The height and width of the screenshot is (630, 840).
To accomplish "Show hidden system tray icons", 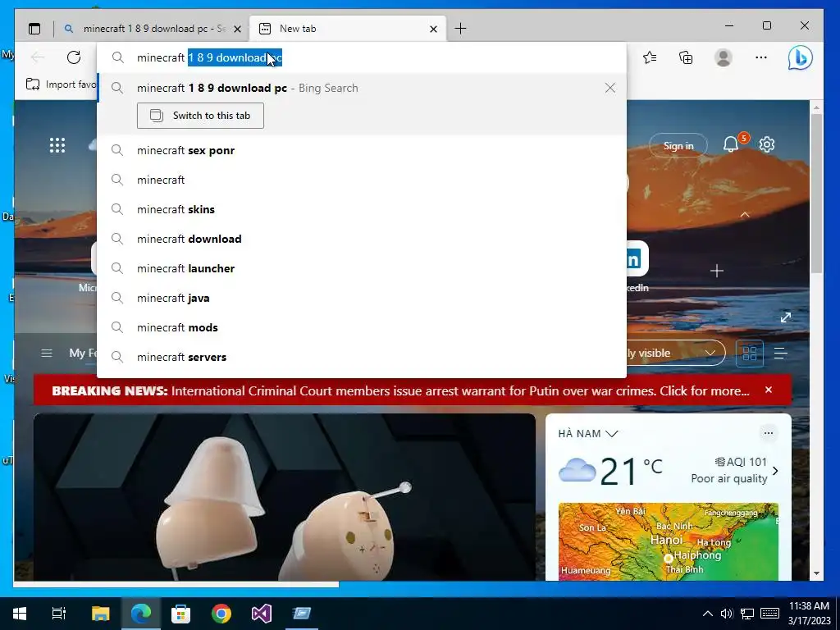I will coord(708,614).
